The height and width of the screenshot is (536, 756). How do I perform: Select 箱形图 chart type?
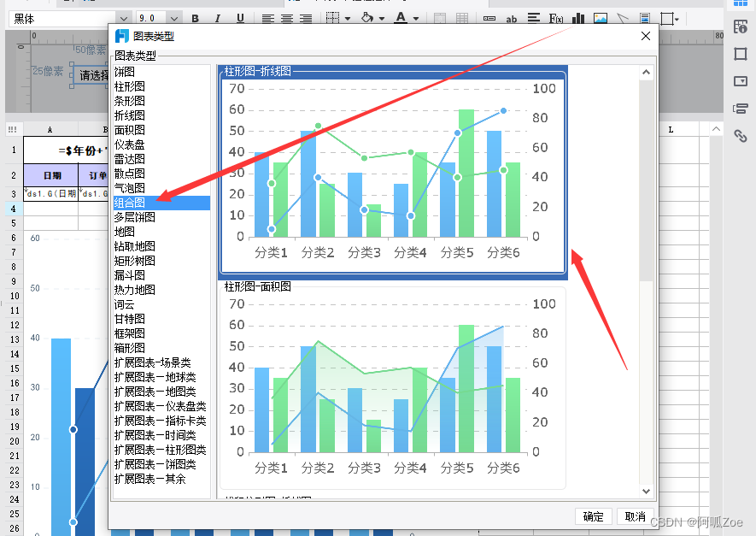pos(161,348)
